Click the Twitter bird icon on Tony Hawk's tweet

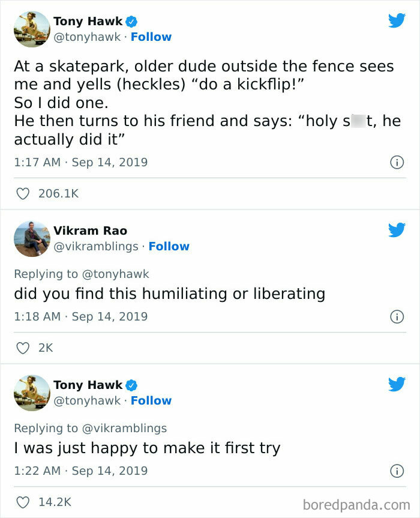click(397, 20)
